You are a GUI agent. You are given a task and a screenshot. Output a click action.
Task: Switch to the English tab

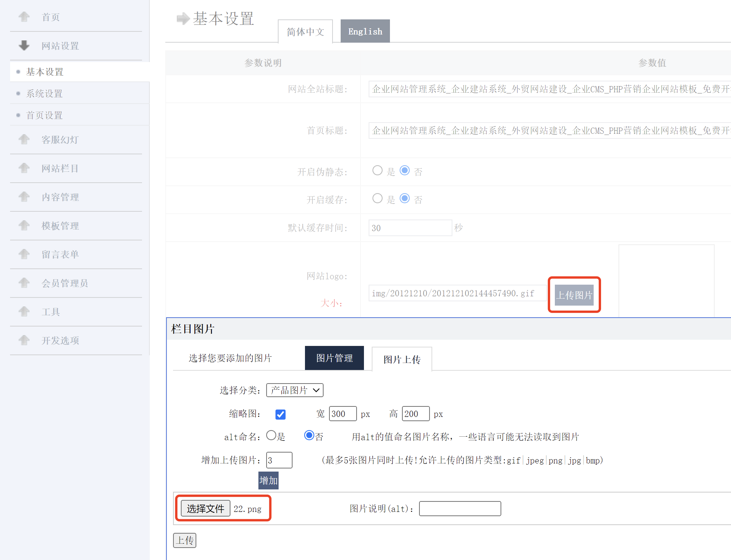pyautogui.click(x=365, y=31)
